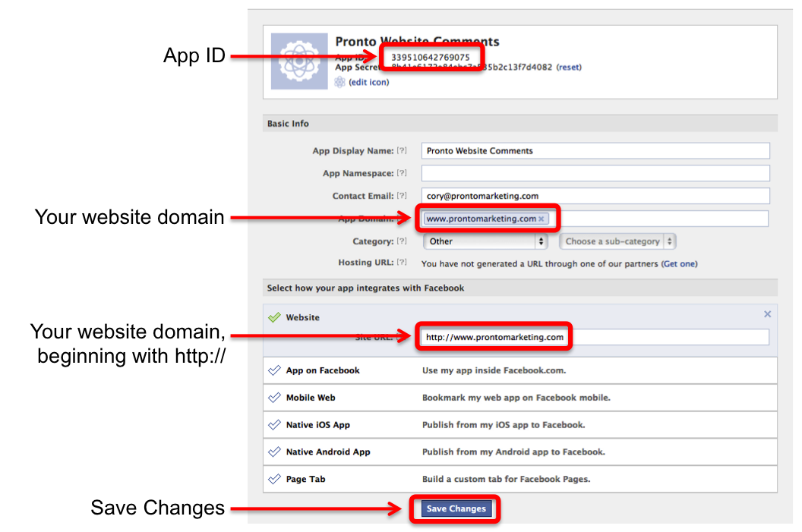802x532 pixels.
Task: Click the Save Changes button
Action: pyautogui.click(x=456, y=508)
